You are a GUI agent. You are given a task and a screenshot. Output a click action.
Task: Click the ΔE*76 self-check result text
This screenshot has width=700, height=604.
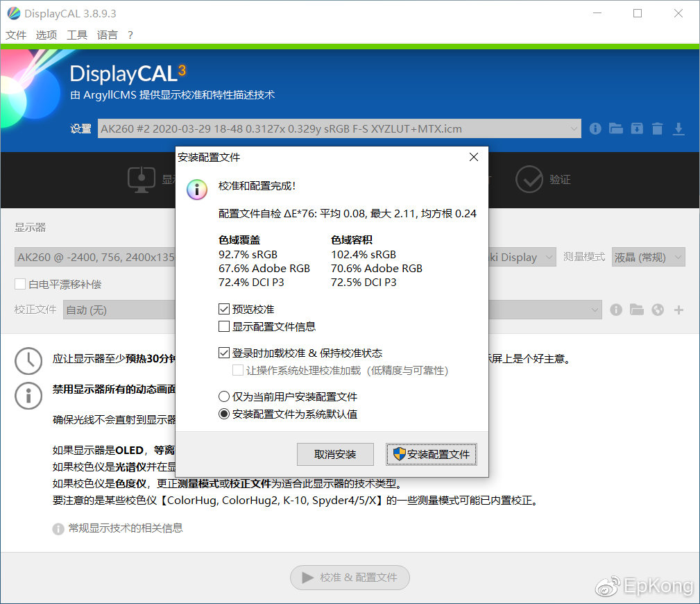pyautogui.click(x=348, y=214)
